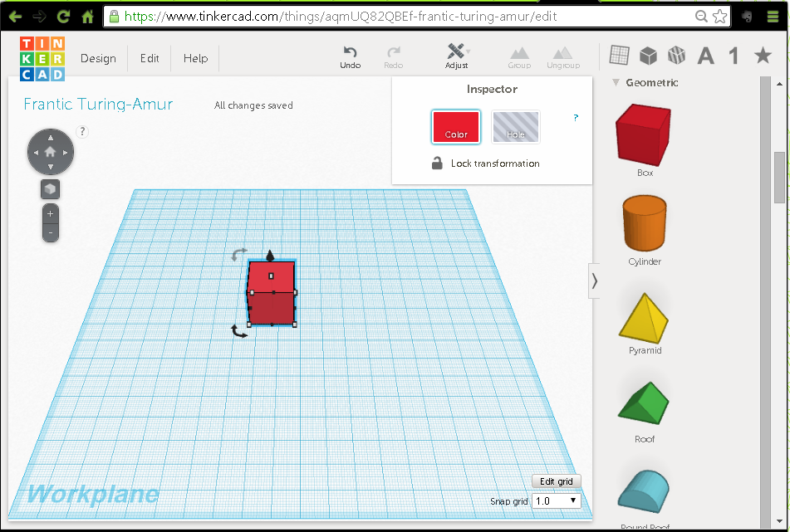Open the Design menu

(x=98, y=59)
